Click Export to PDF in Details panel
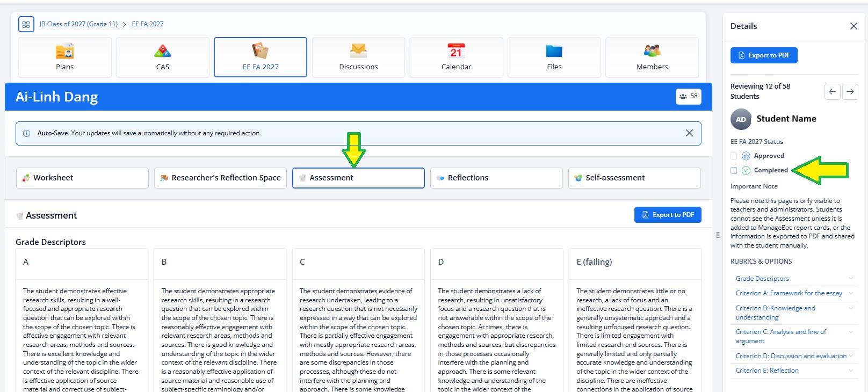This screenshot has width=868, height=392. click(x=763, y=55)
